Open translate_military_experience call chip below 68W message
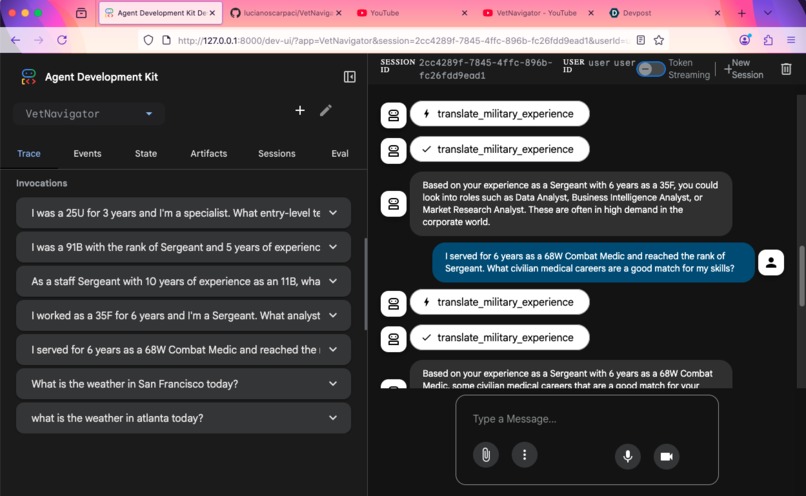806x496 pixels. point(500,302)
